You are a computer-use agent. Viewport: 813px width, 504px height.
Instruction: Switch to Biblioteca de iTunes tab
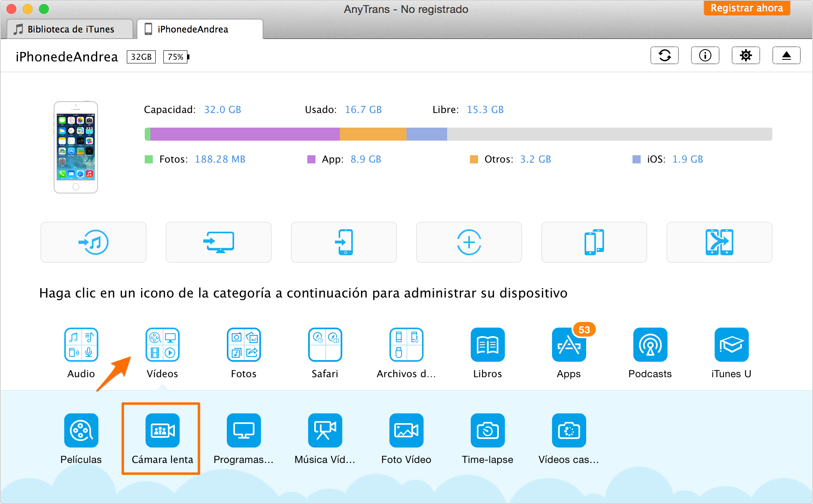(x=70, y=29)
